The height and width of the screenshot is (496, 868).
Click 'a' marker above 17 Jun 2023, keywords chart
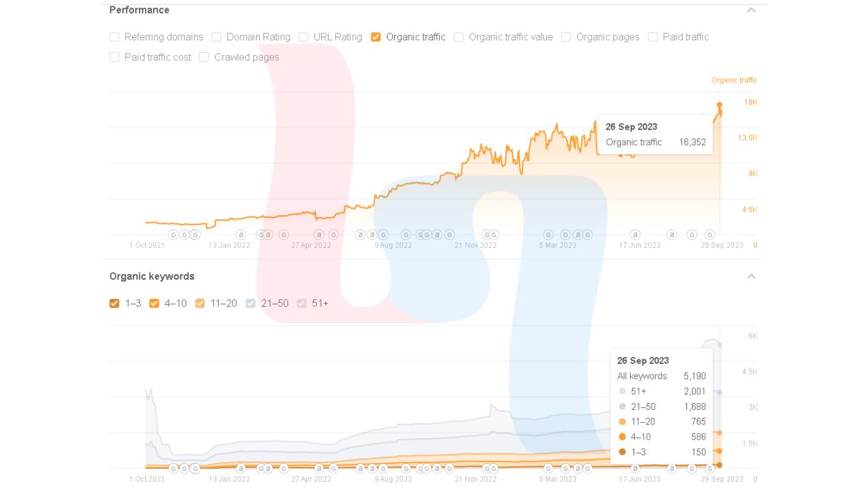pyautogui.click(x=635, y=468)
